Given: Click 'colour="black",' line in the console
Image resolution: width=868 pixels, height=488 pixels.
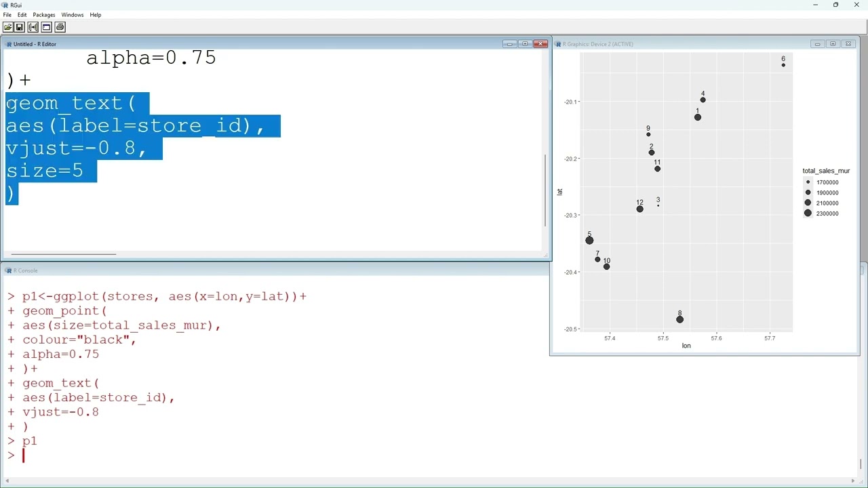Looking at the screenshot, I should click(x=79, y=340).
